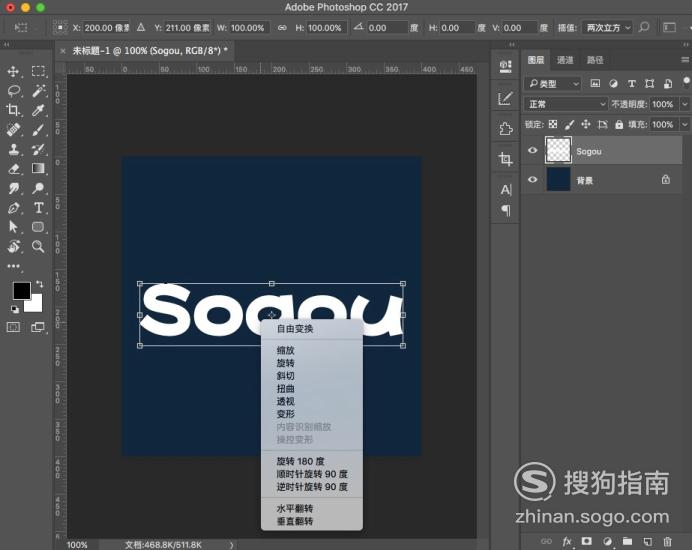Viewport: 692px width, 550px height.
Task: Click the W width percentage field
Action: point(249,27)
